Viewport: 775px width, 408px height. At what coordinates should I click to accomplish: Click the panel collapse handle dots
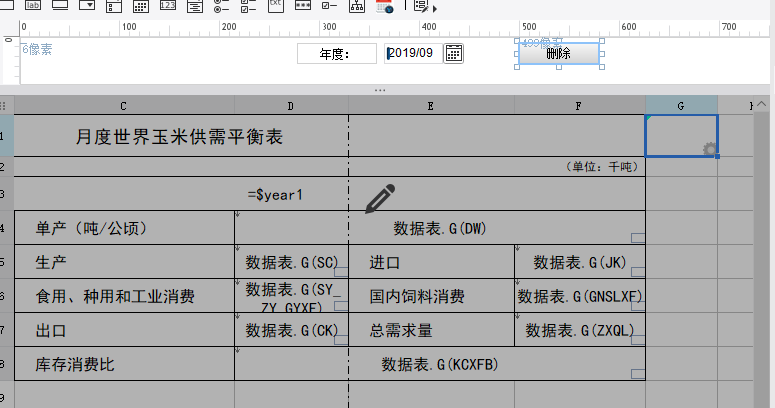coord(380,91)
